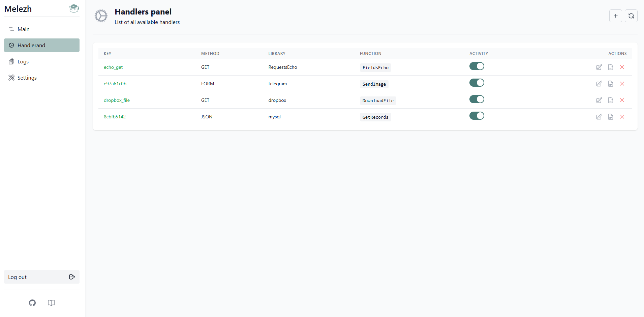Click the Melezh mascot logo
The height and width of the screenshot is (317, 644).
click(x=74, y=8)
